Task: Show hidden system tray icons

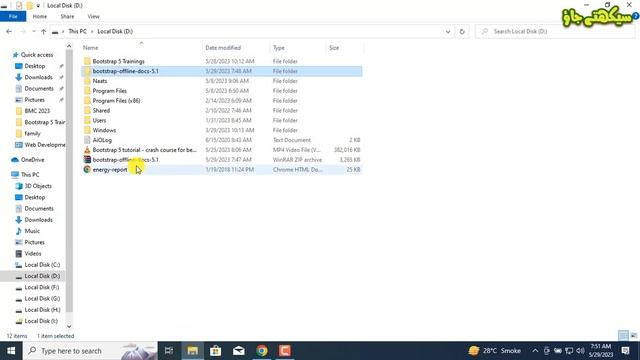Action: (x=535, y=351)
